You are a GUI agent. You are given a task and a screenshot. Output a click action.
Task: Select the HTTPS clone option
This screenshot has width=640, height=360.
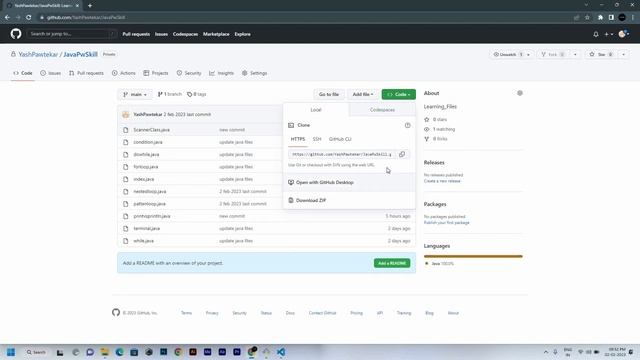tap(298, 139)
